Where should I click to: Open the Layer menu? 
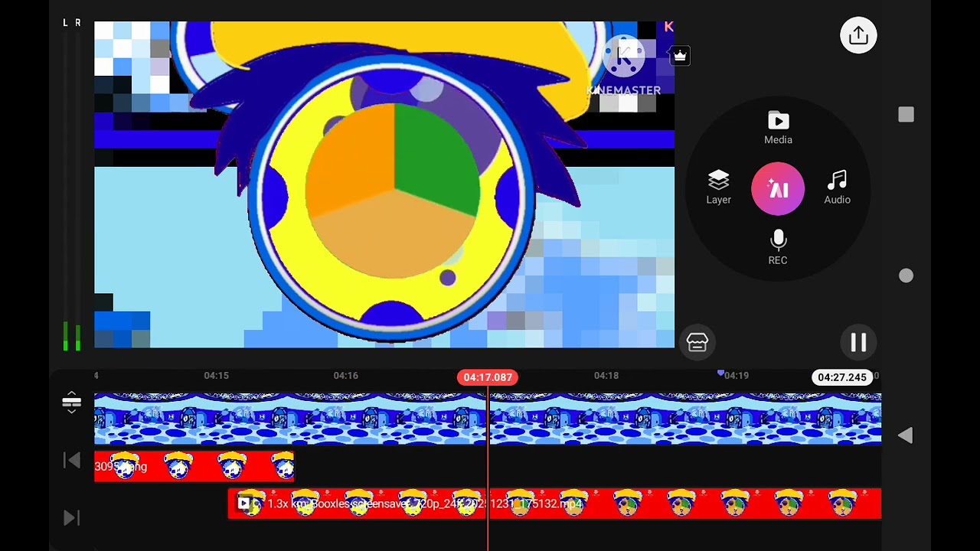click(718, 187)
